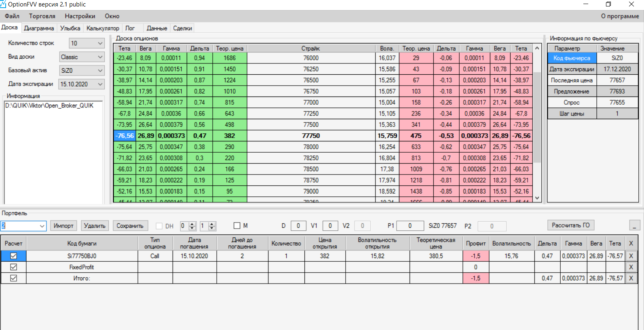Click the Шаг цены parameter row
Screen dimensions: 644x330
click(593, 114)
